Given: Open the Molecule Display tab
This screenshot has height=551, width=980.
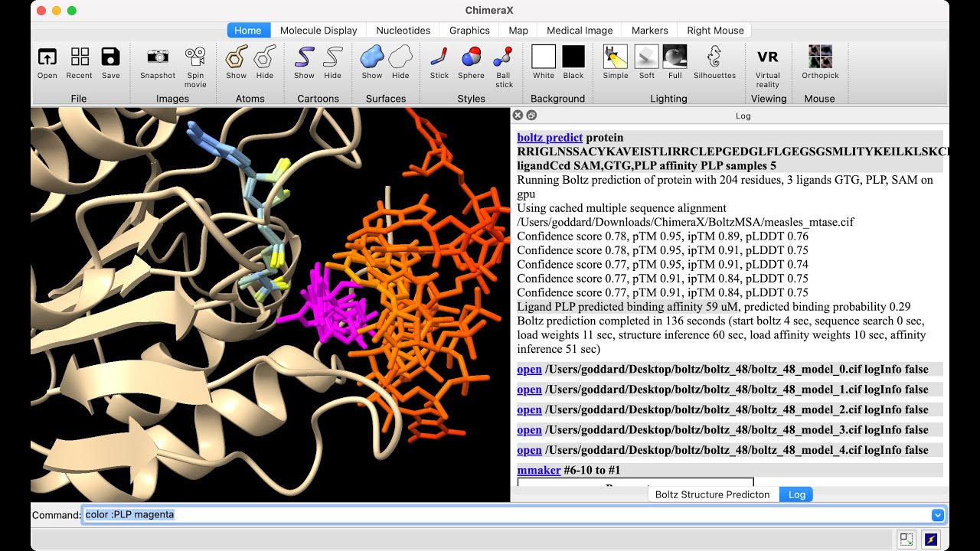Looking at the screenshot, I should (318, 31).
